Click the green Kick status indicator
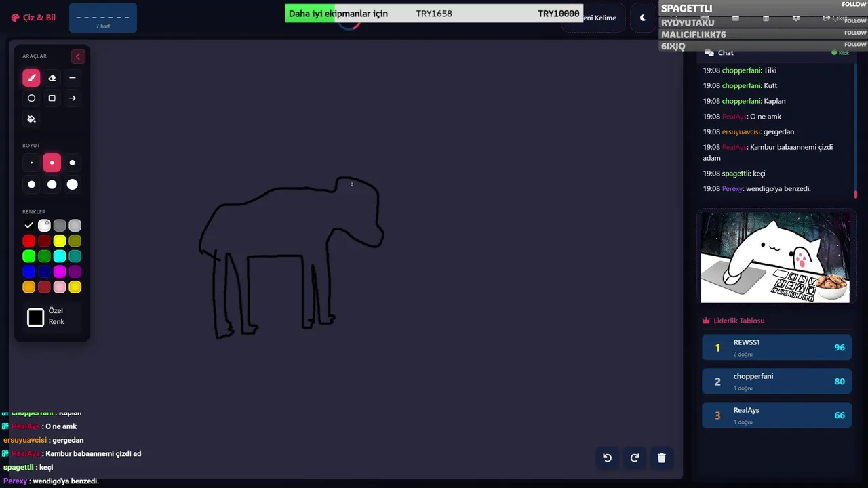 click(x=840, y=53)
